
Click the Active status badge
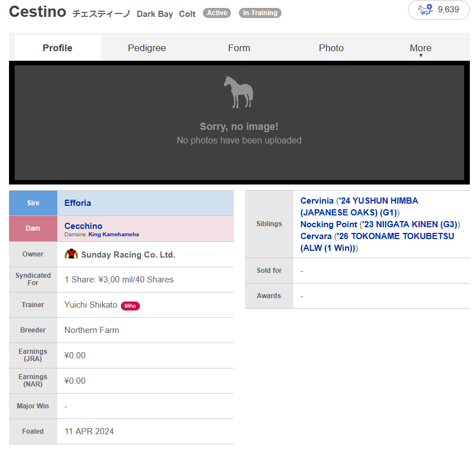tap(217, 13)
